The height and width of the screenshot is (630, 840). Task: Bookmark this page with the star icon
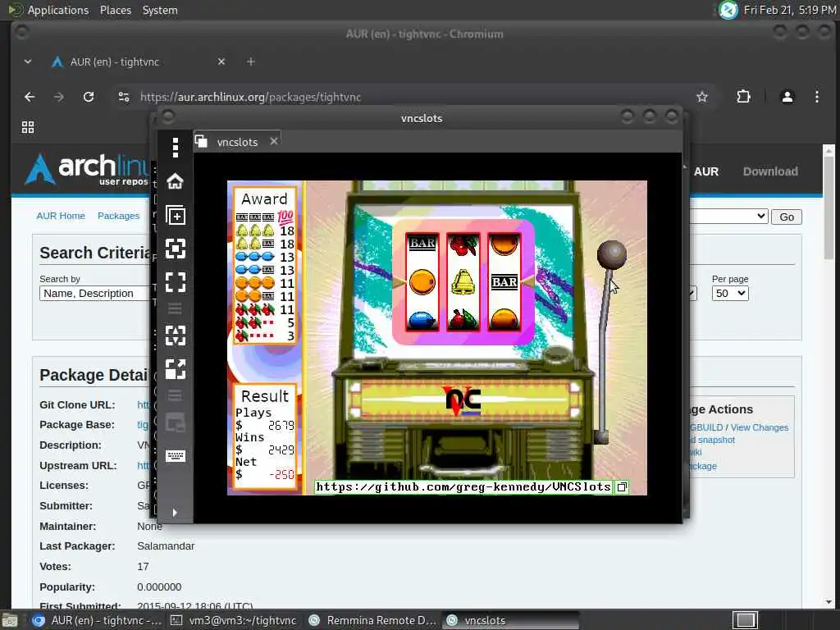(x=702, y=97)
